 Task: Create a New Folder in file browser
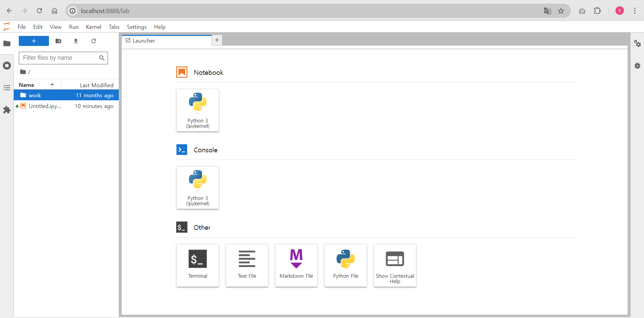[58, 41]
